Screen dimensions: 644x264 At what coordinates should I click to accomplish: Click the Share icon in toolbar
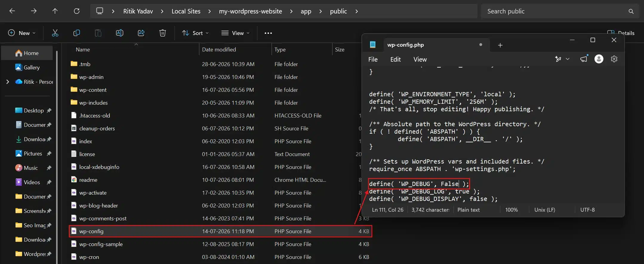(141, 33)
